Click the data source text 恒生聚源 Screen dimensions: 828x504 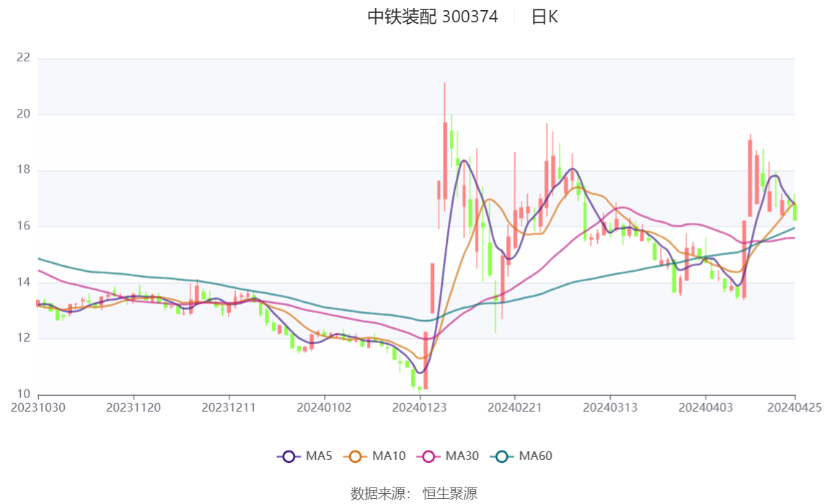tap(450, 493)
